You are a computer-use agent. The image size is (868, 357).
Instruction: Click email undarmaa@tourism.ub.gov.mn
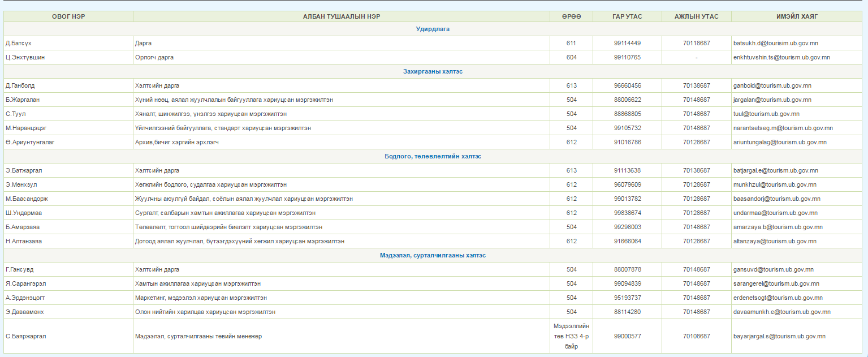tap(776, 213)
